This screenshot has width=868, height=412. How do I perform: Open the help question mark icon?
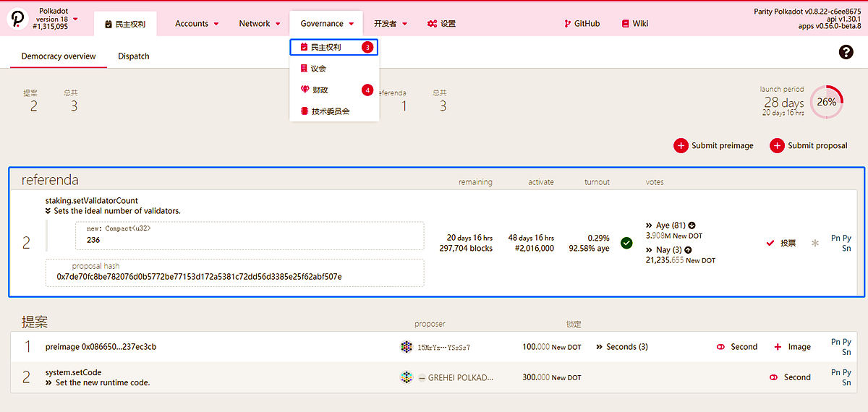(x=846, y=52)
